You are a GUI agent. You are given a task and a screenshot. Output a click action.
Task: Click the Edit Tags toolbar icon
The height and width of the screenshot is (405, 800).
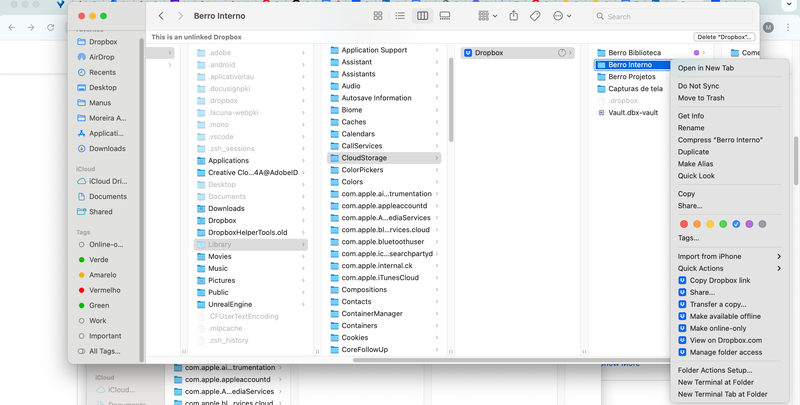point(535,16)
